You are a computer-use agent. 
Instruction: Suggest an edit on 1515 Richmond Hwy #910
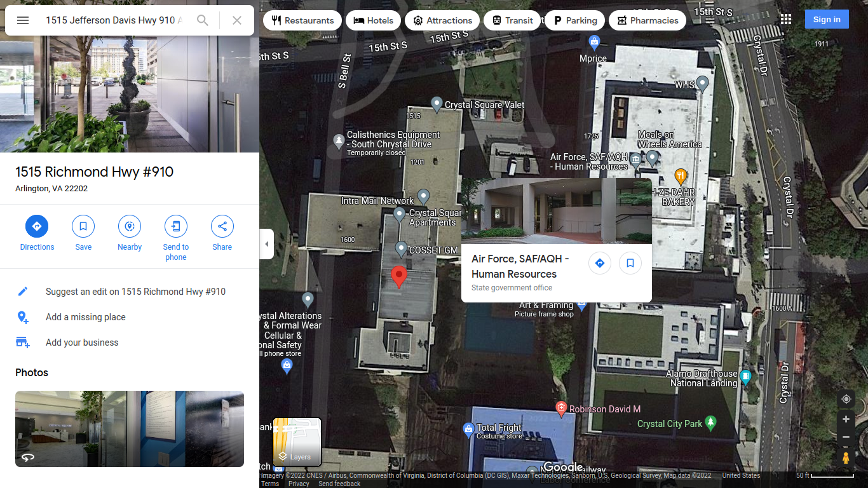pos(130,292)
